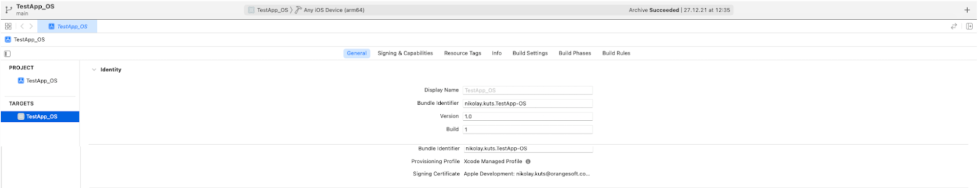Select the TestApp_OS editor file tab
980x188 pixels.
tap(68, 27)
